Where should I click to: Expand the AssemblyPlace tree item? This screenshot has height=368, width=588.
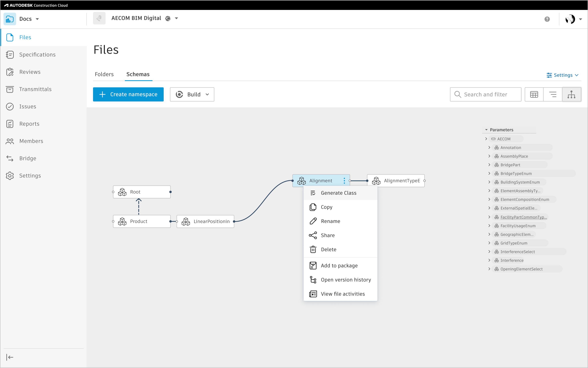(489, 156)
